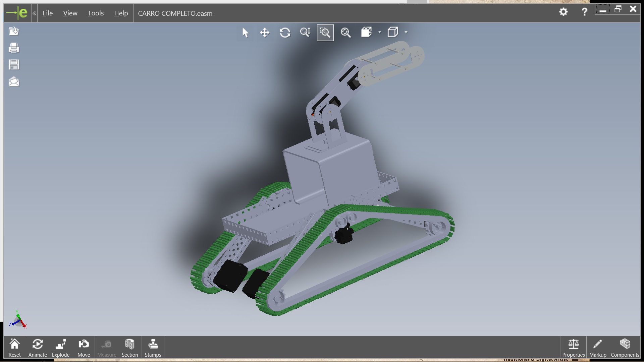Save the file with floppy icon
This screenshot has height=362, width=644.
[14, 65]
